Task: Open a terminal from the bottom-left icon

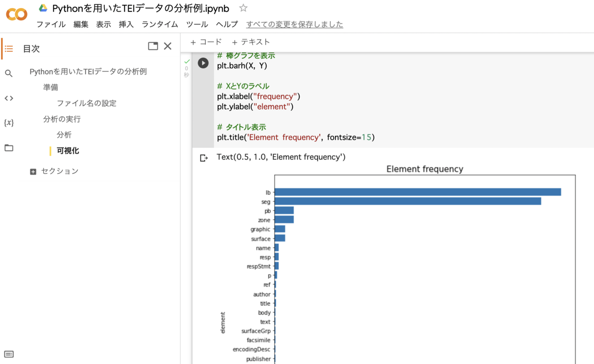Action: pos(8,354)
